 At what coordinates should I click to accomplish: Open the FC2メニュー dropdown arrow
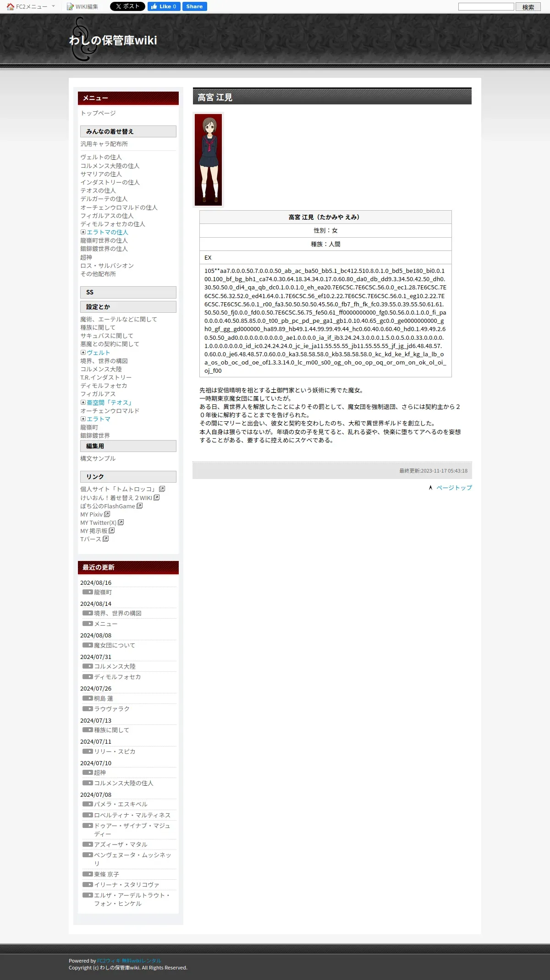point(53,6)
